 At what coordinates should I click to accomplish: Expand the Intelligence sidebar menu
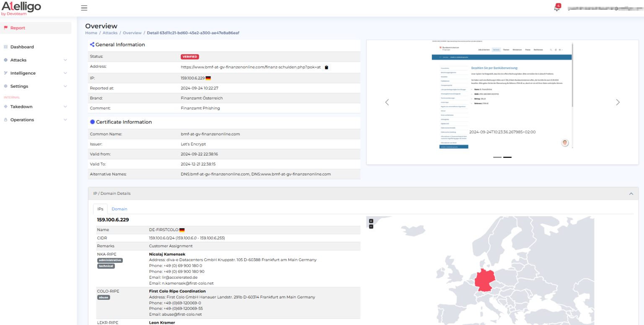pyautogui.click(x=36, y=73)
